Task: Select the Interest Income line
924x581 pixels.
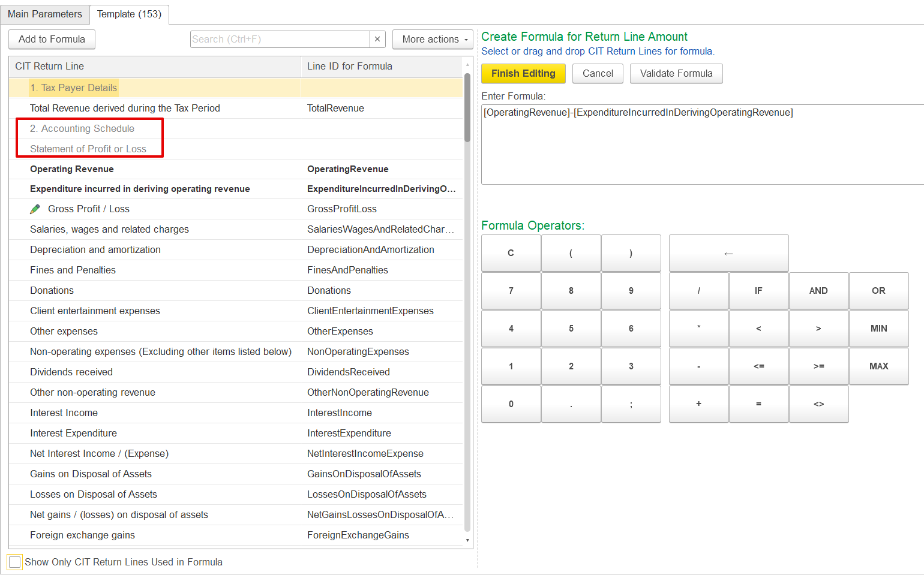Action: [236, 413]
